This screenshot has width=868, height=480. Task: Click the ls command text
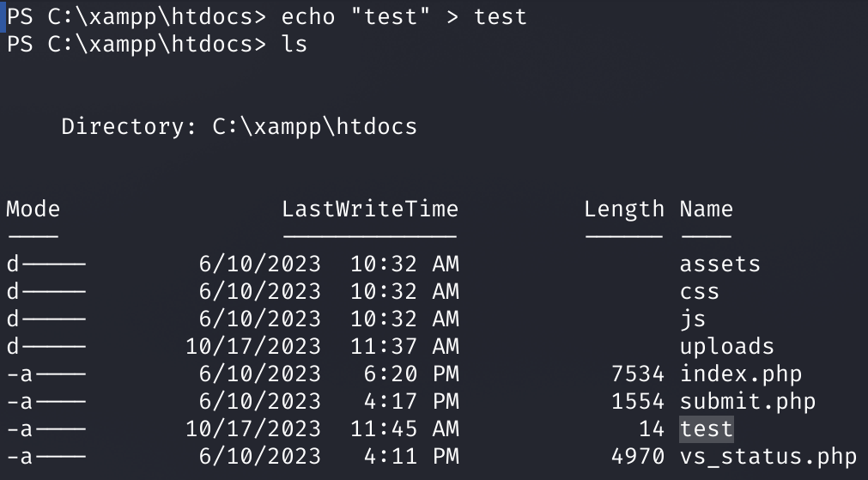click(294, 44)
